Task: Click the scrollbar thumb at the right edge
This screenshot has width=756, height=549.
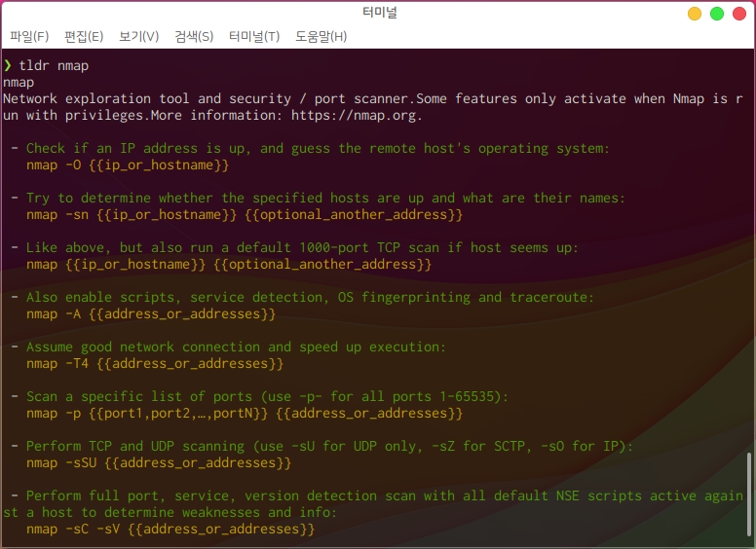Action: (x=749, y=496)
